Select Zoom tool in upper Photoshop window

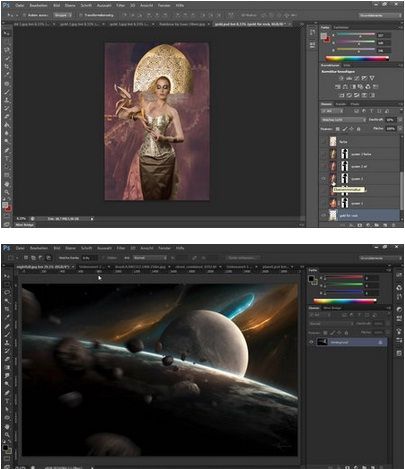(x=7, y=192)
